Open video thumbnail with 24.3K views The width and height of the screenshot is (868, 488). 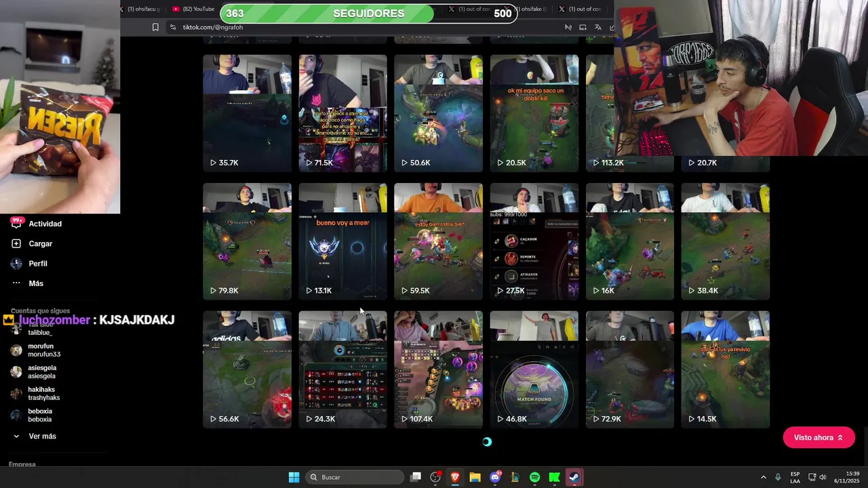(342, 369)
